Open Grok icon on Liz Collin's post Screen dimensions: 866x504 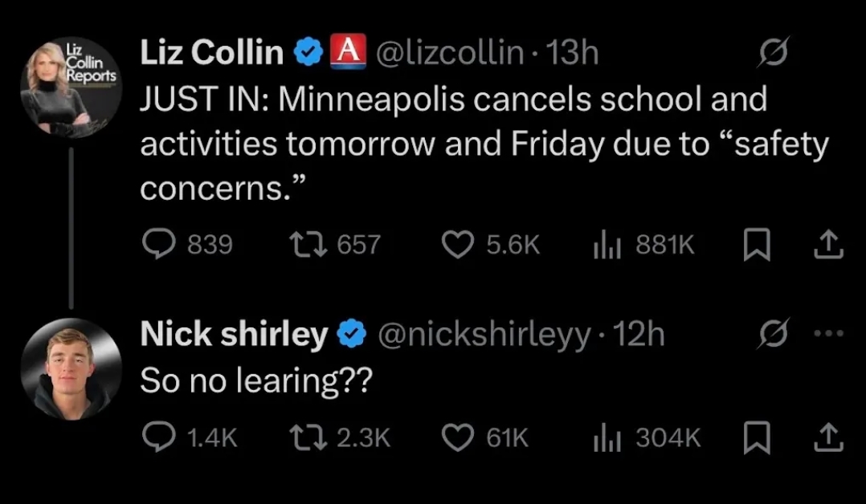[x=776, y=53]
